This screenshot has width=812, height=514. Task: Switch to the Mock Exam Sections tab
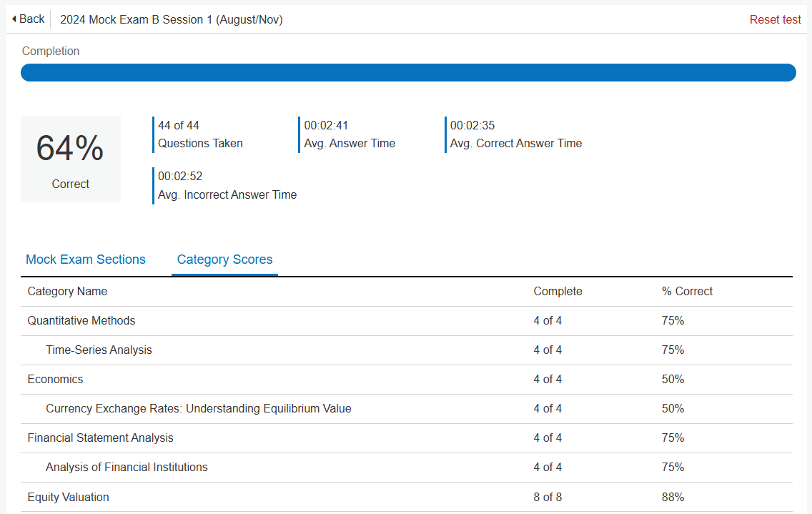click(86, 260)
